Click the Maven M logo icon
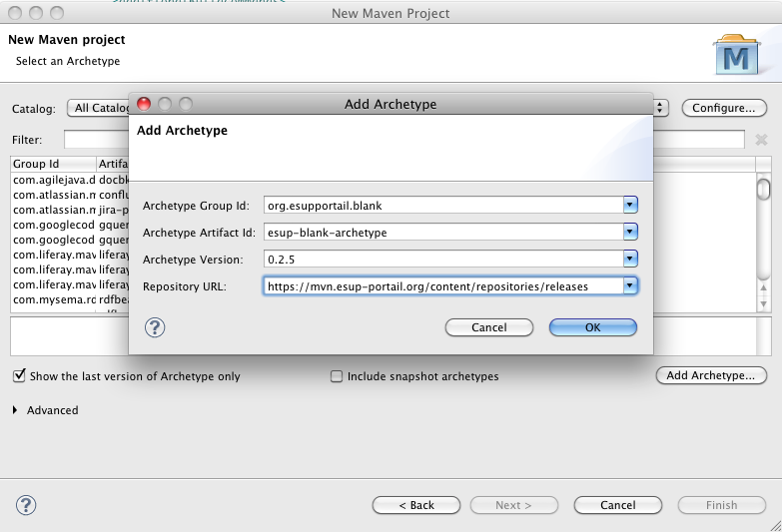Viewport: 782px width, 532px height. pos(739,57)
